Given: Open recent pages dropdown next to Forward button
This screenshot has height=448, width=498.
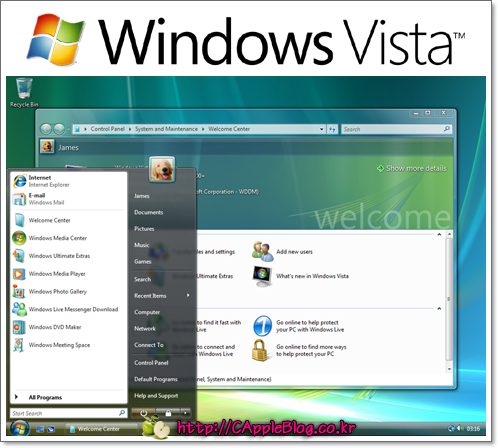Looking at the screenshot, I should tap(68, 129).
